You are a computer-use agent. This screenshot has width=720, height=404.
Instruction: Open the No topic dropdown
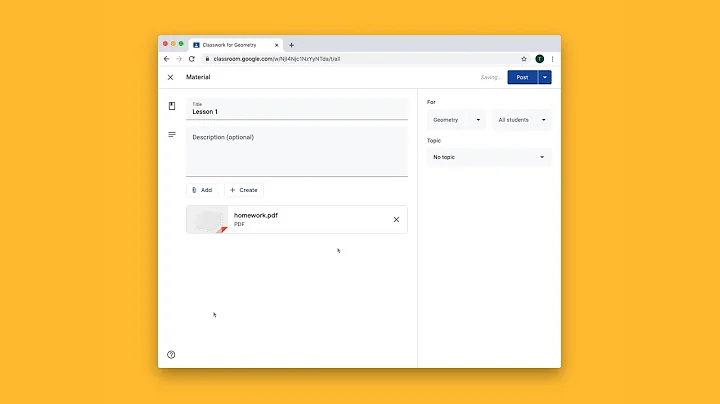[x=489, y=157]
